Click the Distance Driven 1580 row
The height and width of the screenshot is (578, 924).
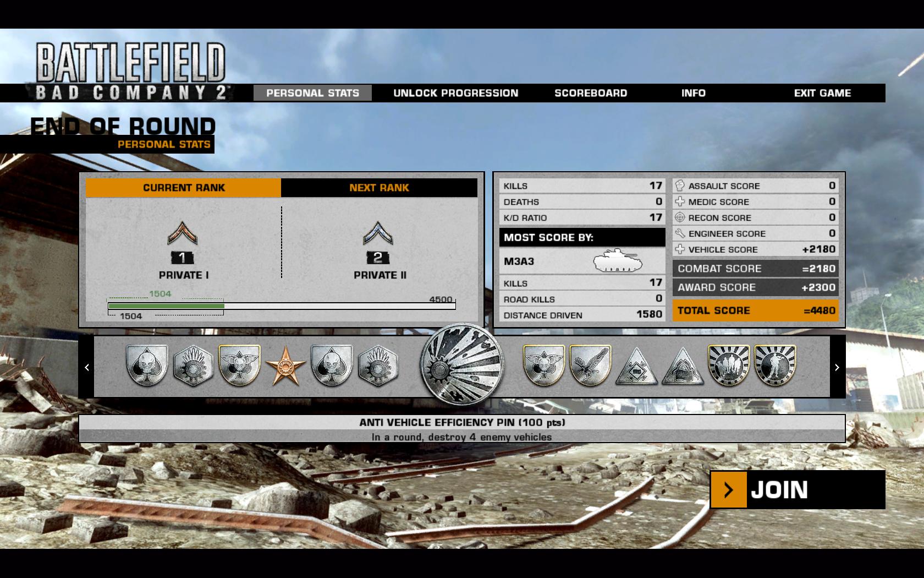tap(582, 315)
